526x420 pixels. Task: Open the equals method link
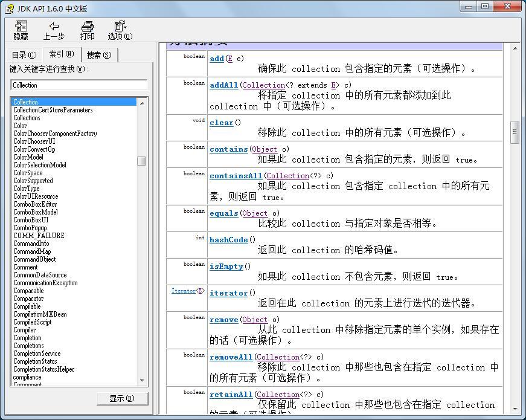224,213
